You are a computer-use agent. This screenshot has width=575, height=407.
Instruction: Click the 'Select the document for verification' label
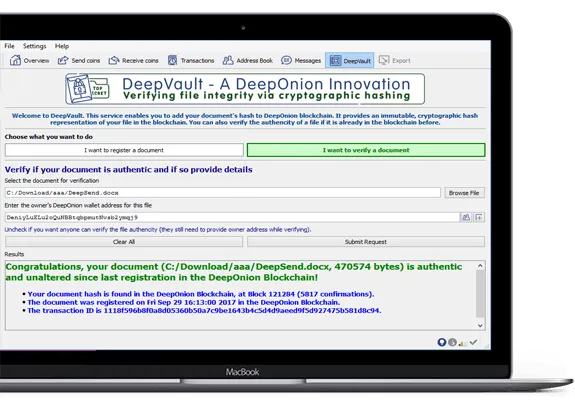tap(52, 181)
